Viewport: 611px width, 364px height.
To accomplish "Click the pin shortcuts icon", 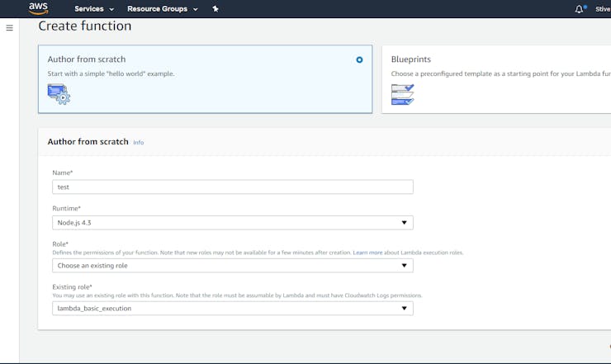I will coord(216,9).
